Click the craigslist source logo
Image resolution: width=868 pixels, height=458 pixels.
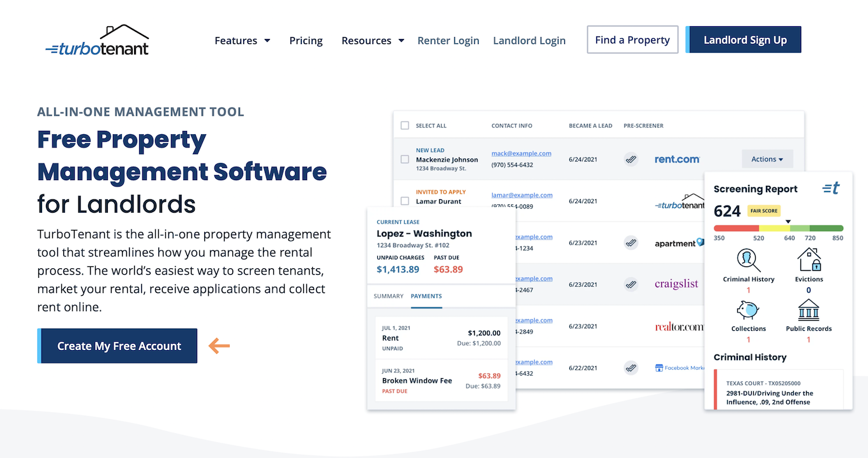click(x=677, y=284)
